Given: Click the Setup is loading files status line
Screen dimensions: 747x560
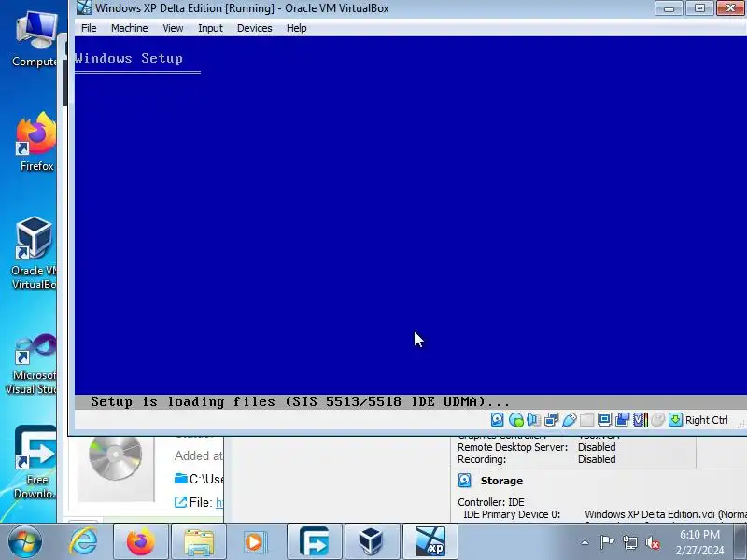Looking at the screenshot, I should pyautogui.click(x=300, y=401).
